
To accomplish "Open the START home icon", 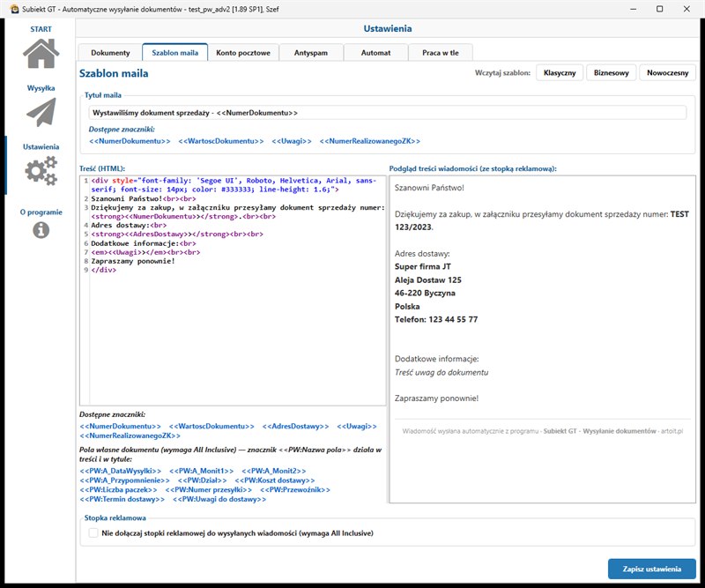I will 41,53.
